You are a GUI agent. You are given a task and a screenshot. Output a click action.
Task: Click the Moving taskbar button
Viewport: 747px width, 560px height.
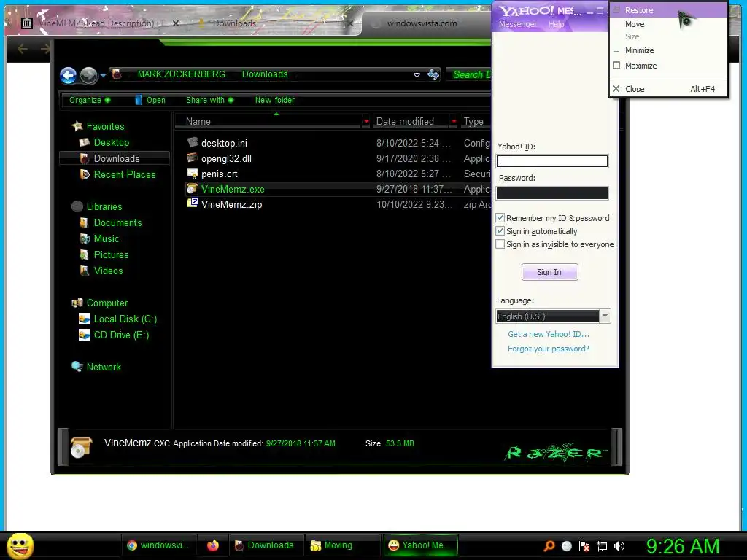[x=343, y=545]
